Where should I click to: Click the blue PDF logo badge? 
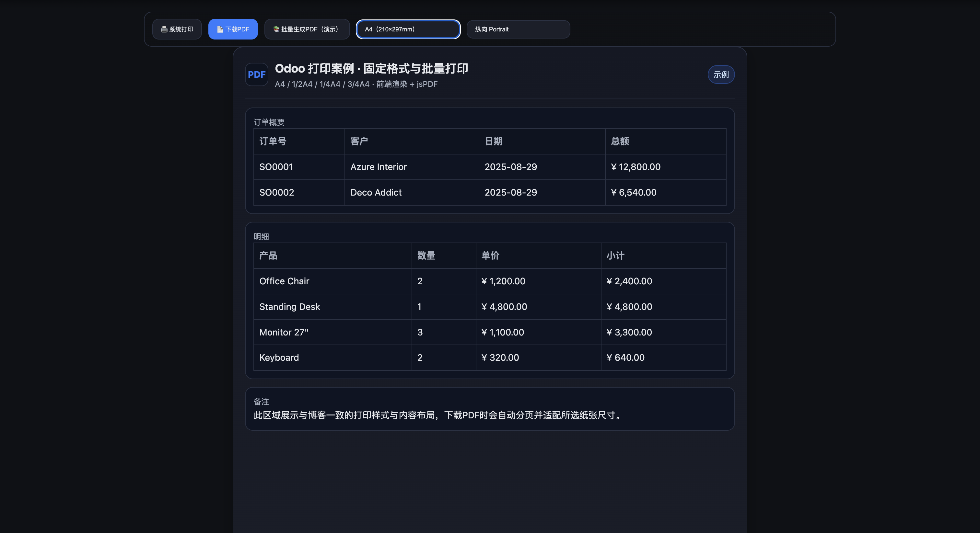click(256, 74)
